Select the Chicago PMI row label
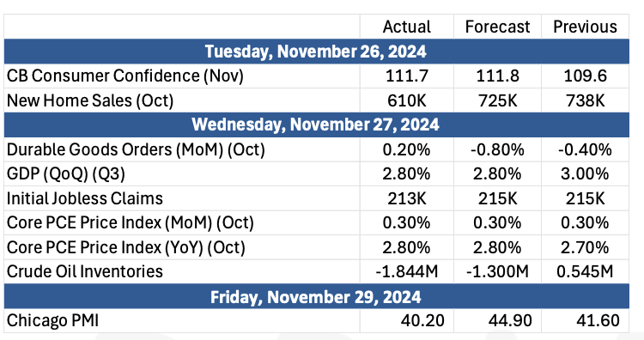644x340 pixels. [x=52, y=320]
